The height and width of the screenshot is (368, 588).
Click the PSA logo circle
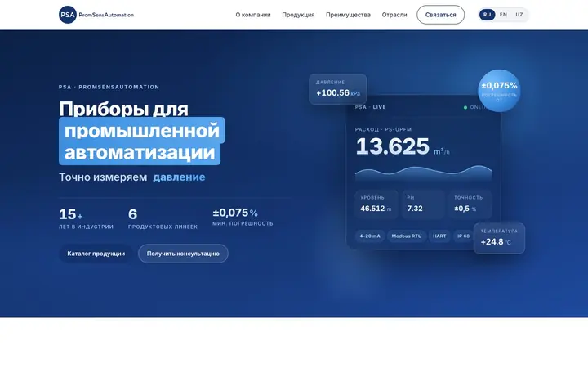pyautogui.click(x=68, y=15)
